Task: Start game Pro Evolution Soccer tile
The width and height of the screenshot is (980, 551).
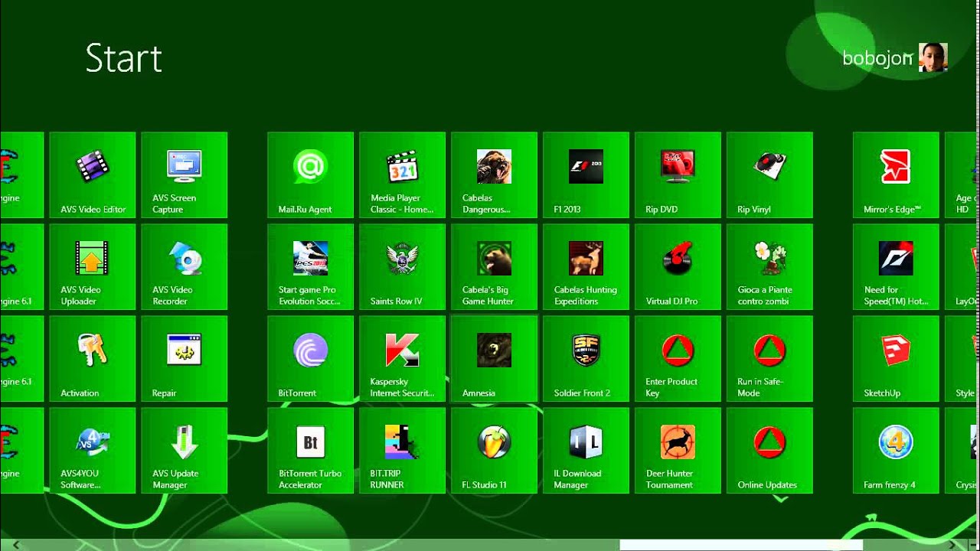Action: pyautogui.click(x=311, y=267)
